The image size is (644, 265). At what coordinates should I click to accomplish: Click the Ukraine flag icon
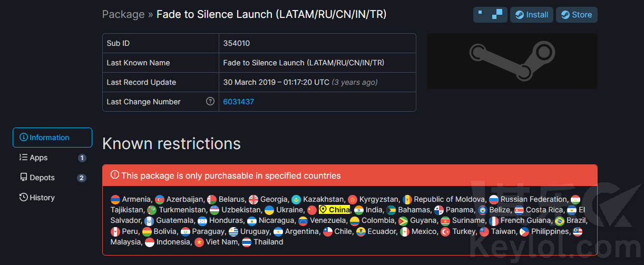click(269, 210)
